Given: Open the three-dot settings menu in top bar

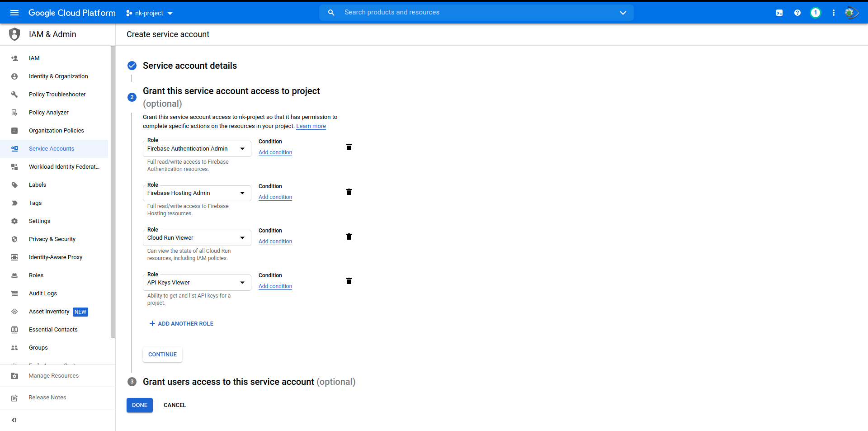Looking at the screenshot, I should coord(834,13).
